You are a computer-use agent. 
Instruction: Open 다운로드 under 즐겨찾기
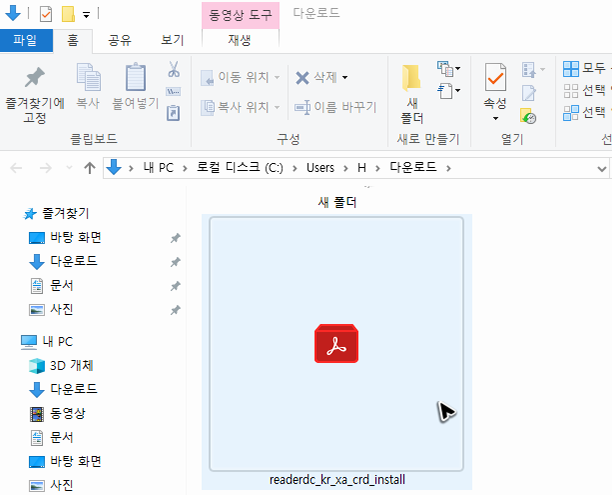pyautogui.click(x=64, y=262)
